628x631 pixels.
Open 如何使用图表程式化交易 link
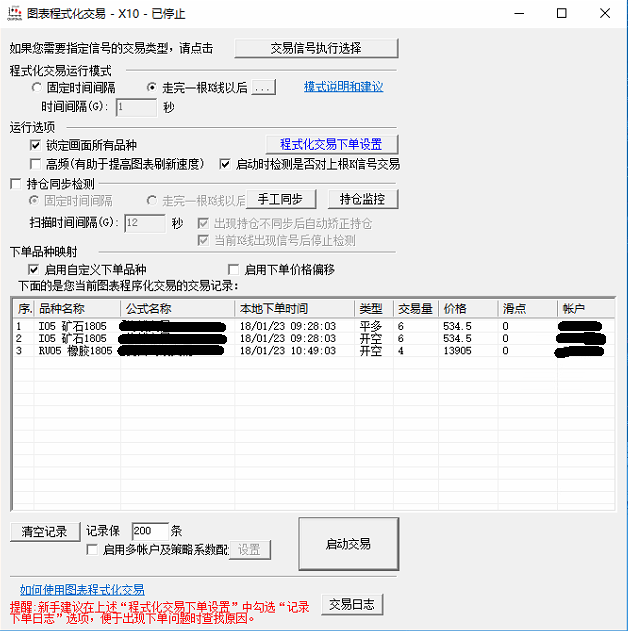click(82, 590)
